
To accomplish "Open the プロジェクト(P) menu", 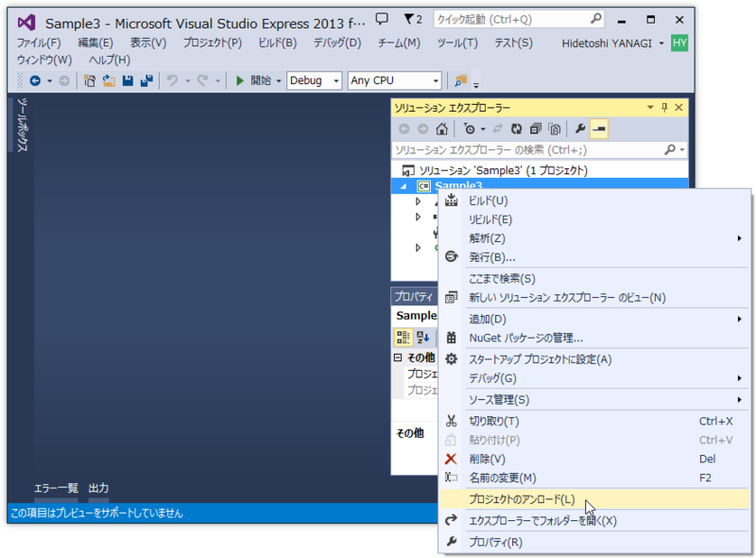I will (x=212, y=43).
